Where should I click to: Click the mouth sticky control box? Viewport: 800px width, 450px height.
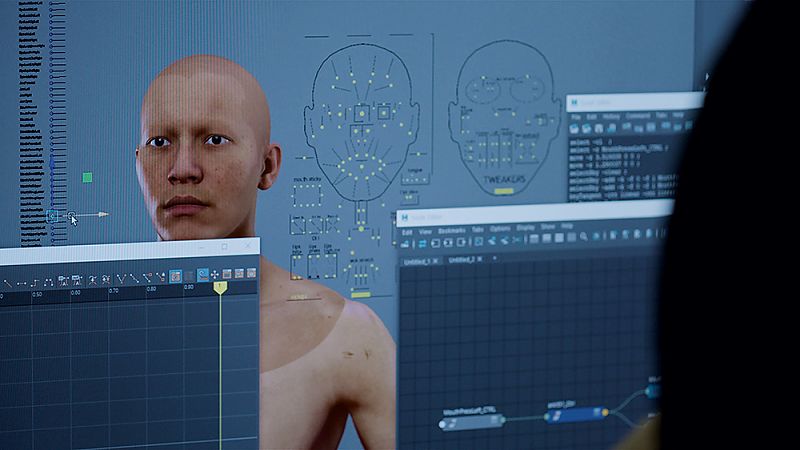(x=307, y=195)
